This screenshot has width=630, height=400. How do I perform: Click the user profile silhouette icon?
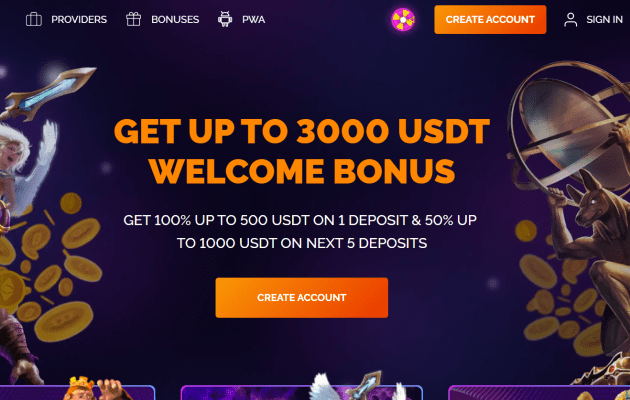571,19
